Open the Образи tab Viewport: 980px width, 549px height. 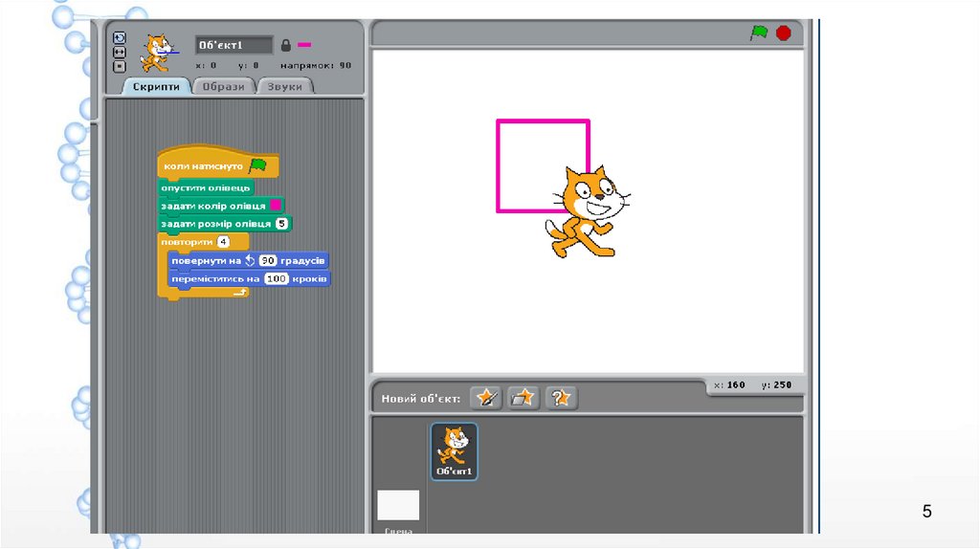click(x=223, y=87)
